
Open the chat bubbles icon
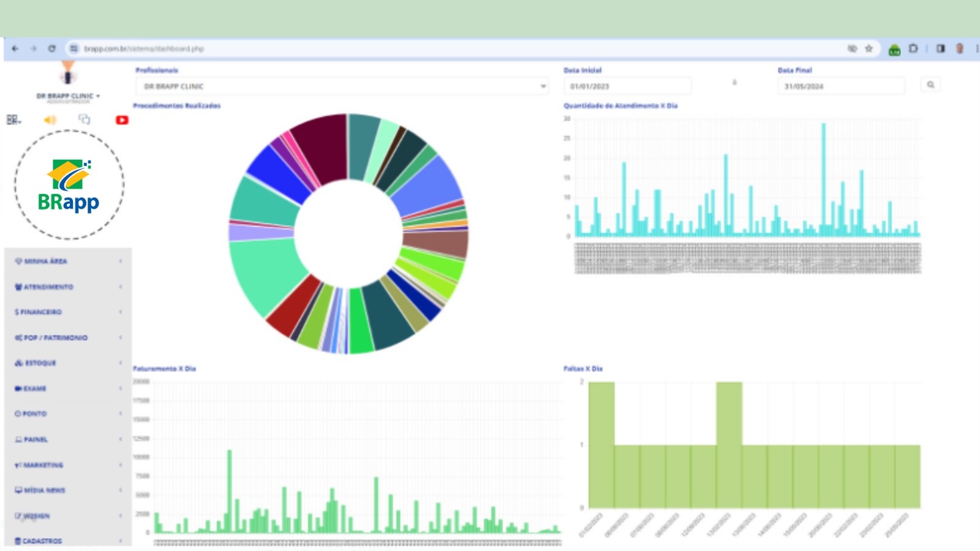85,119
